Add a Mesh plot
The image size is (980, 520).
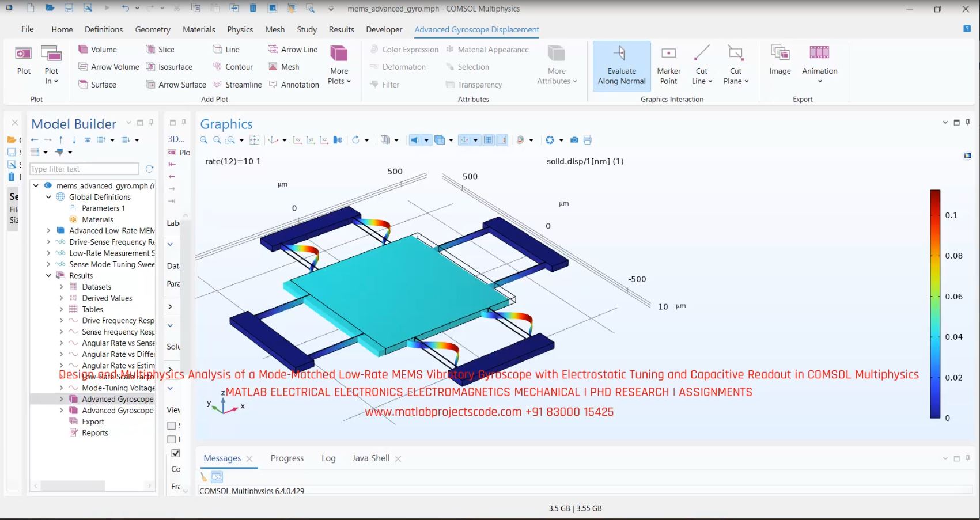point(284,67)
